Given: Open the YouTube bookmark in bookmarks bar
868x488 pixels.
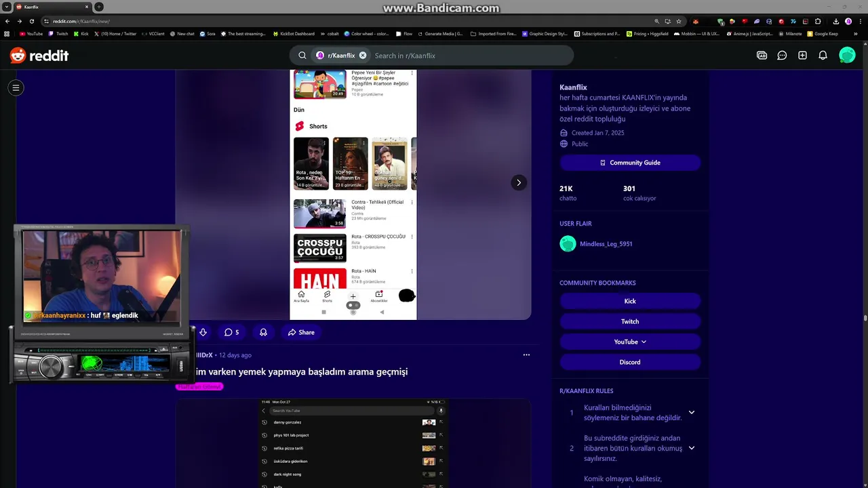Looking at the screenshot, I should 32,33.
